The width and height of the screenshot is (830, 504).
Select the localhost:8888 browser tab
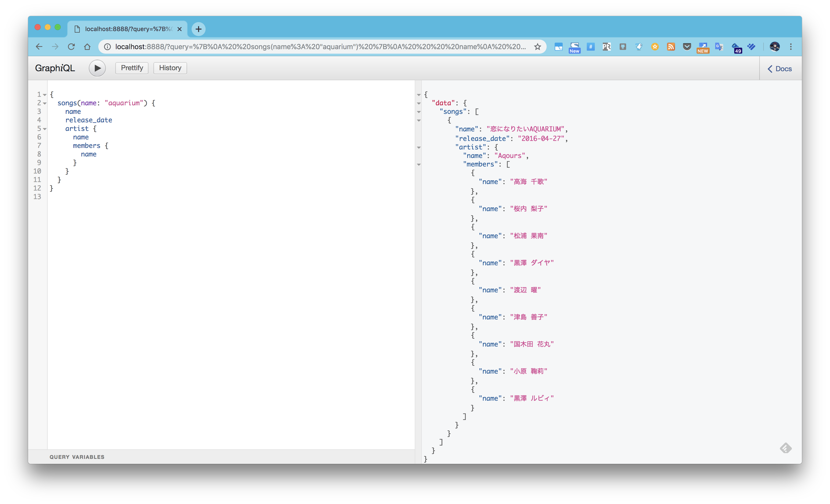pos(125,29)
